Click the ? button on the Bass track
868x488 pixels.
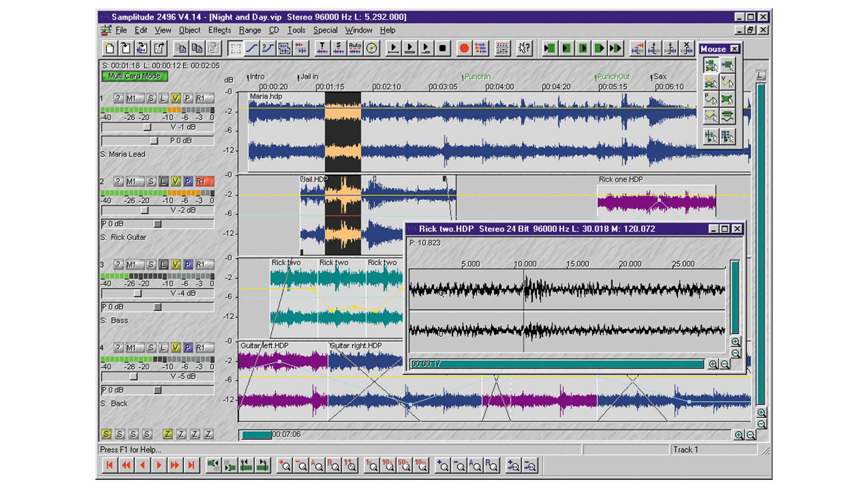click(x=118, y=264)
